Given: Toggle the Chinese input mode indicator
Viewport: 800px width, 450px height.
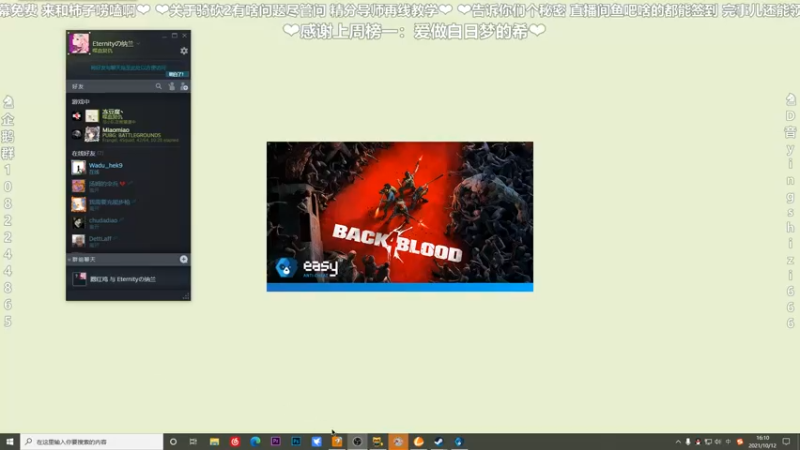Looking at the screenshot, I should [729, 442].
